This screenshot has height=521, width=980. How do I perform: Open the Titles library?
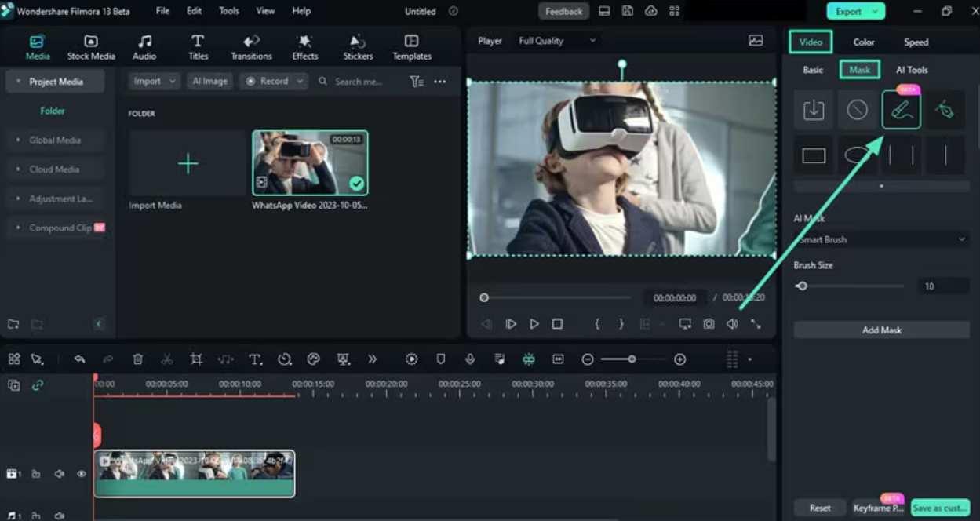point(198,47)
